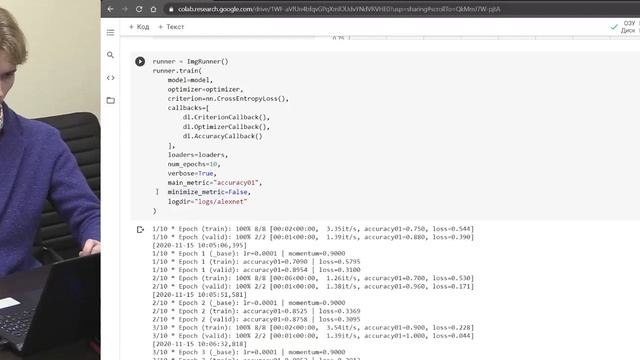640x360 pixels.
Task: Click the 'verbose=True,' line
Action: (x=192, y=173)
